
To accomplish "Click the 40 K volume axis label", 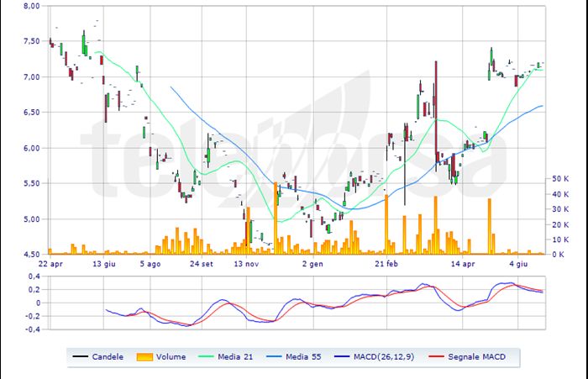I will (560, 194).
